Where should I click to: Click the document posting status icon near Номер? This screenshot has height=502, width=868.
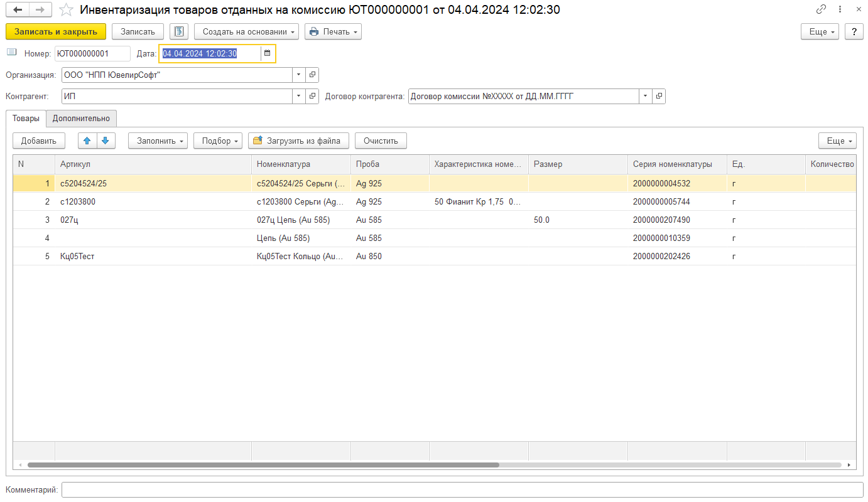(12, 53)
